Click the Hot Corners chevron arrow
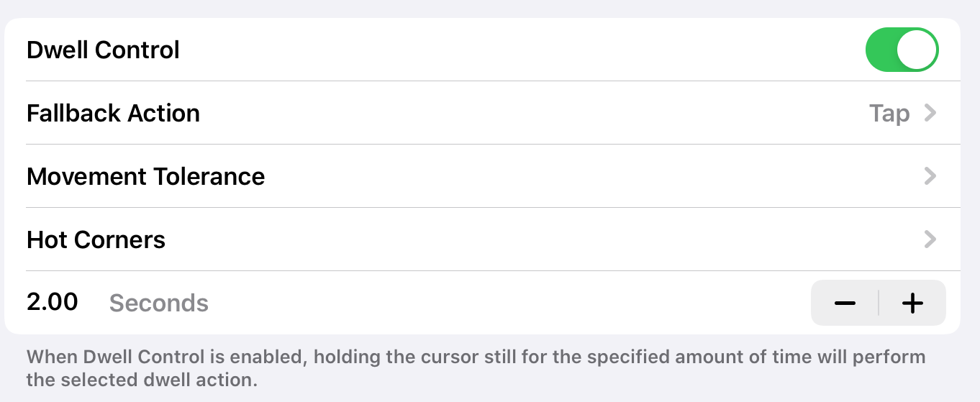 click(930, 239)
